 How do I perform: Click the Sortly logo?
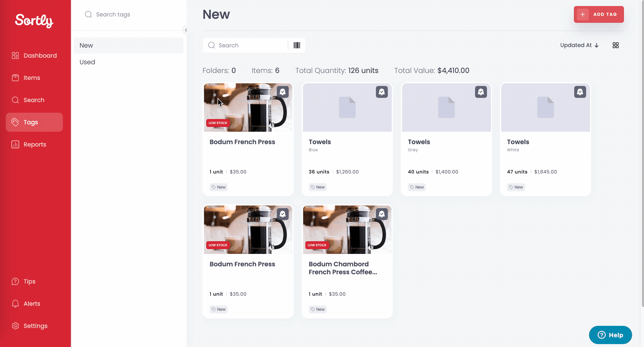(x=34, y=21)
